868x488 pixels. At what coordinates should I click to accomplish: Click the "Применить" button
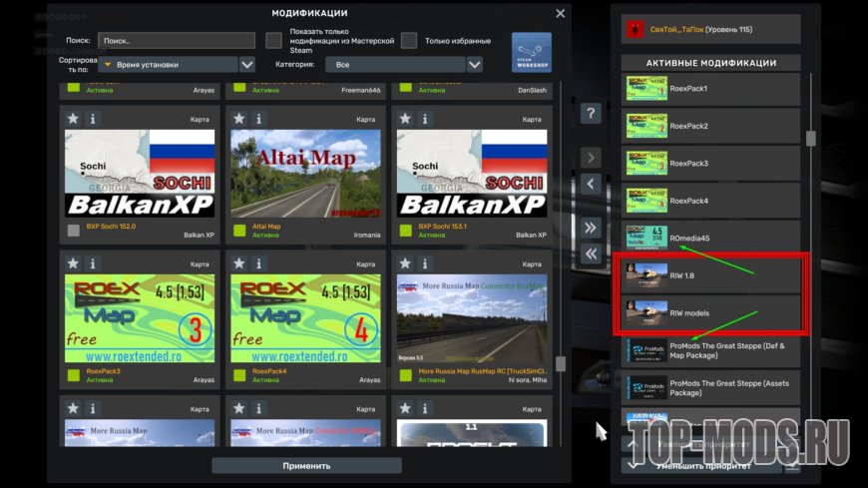[x=306, y=465]
